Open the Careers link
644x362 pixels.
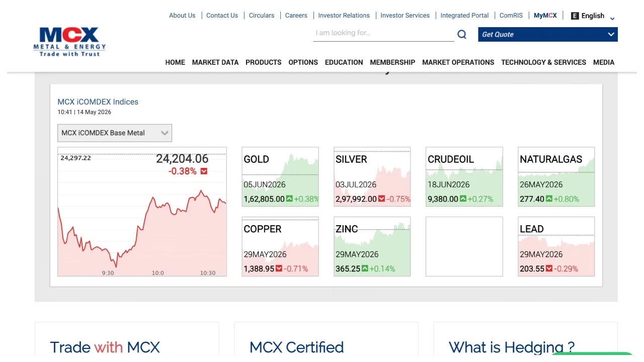(296, 16)
